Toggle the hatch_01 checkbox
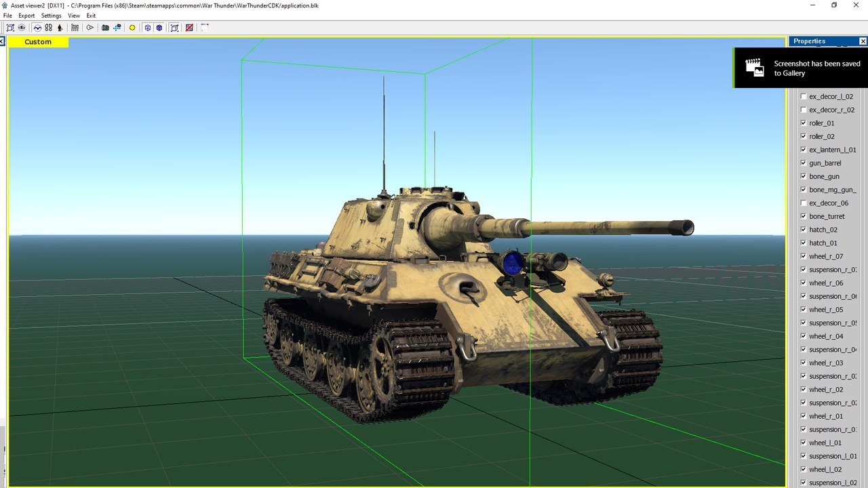Screen dimensions: 868x488 tap(804, 243)
